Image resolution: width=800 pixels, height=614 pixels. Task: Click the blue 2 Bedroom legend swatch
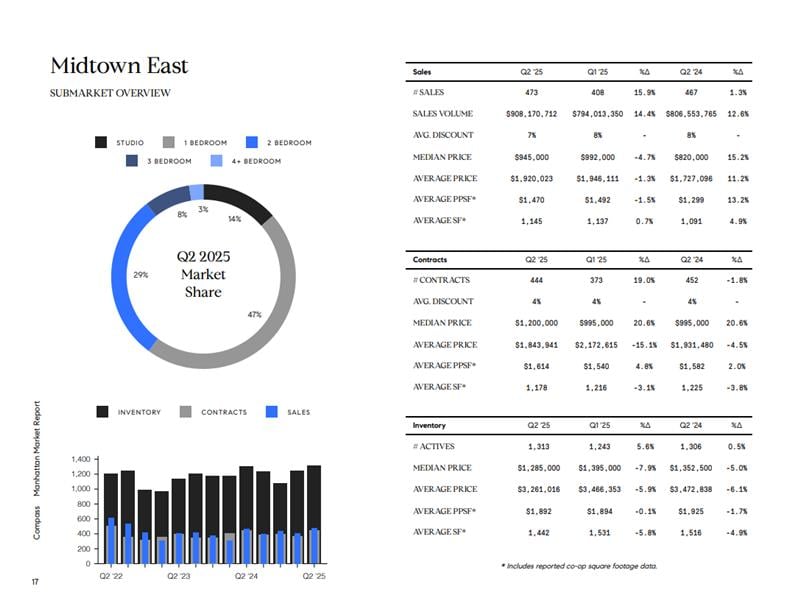click(252, 142)
